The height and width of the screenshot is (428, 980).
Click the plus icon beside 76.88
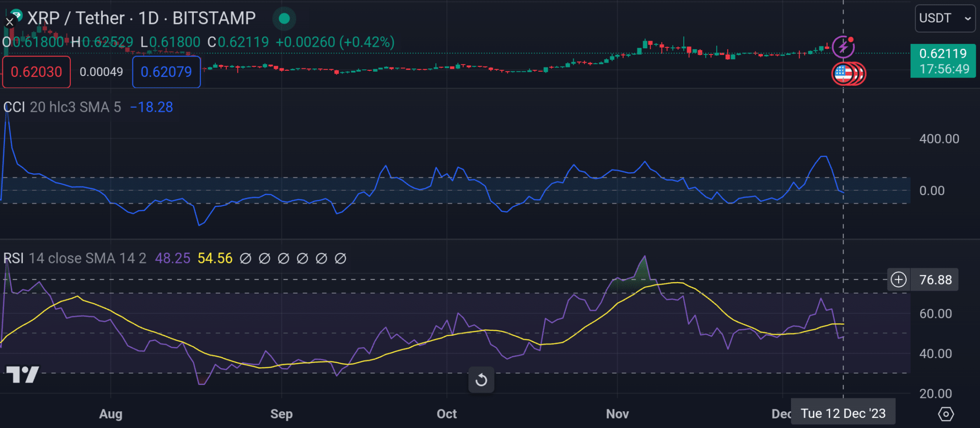pos(898,280)
